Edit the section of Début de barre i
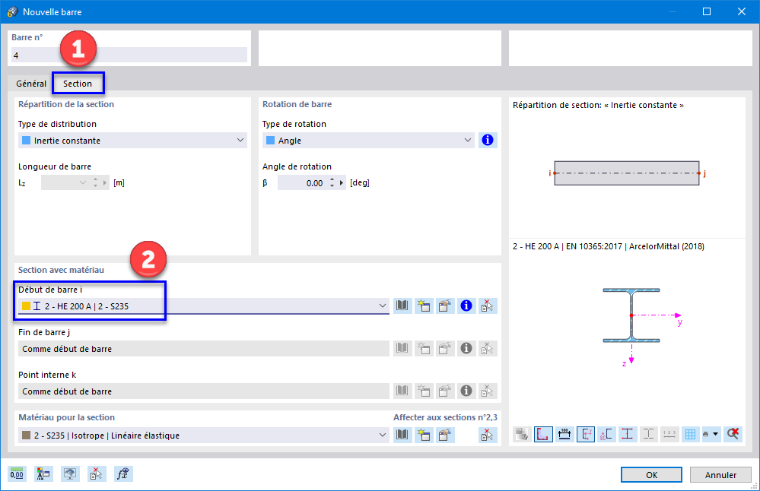The height and width of the screenshot is (491, 760). click(x=445, y=306)
